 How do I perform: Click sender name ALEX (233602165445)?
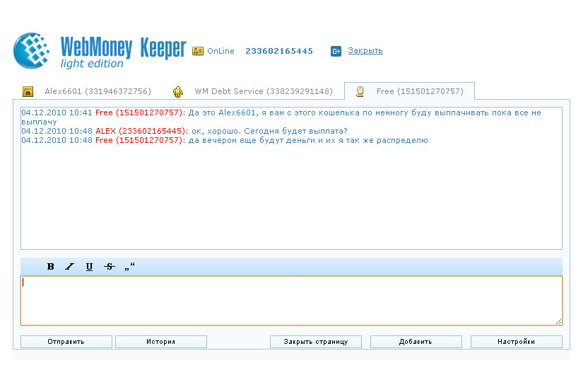tap(139, 131)
